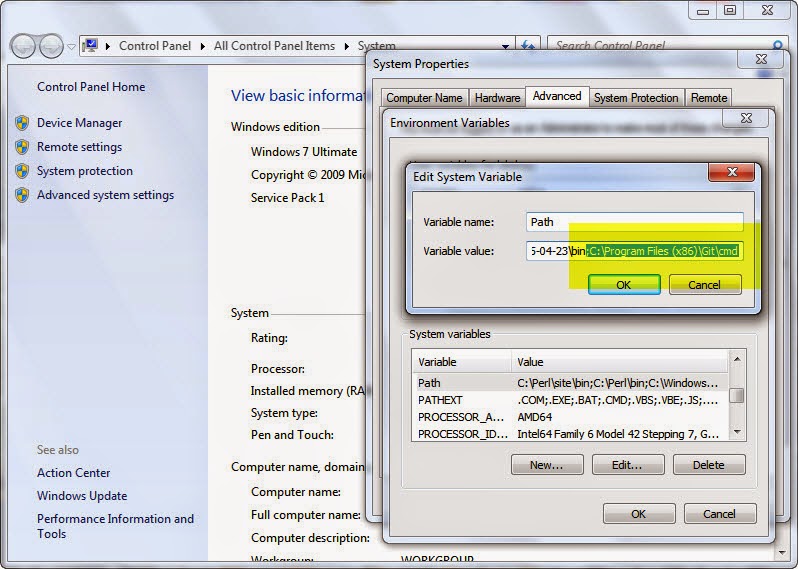798x569 pixels.
Task: Click Windows 7 Ultimate text
Action: click(x=304, y=152)
